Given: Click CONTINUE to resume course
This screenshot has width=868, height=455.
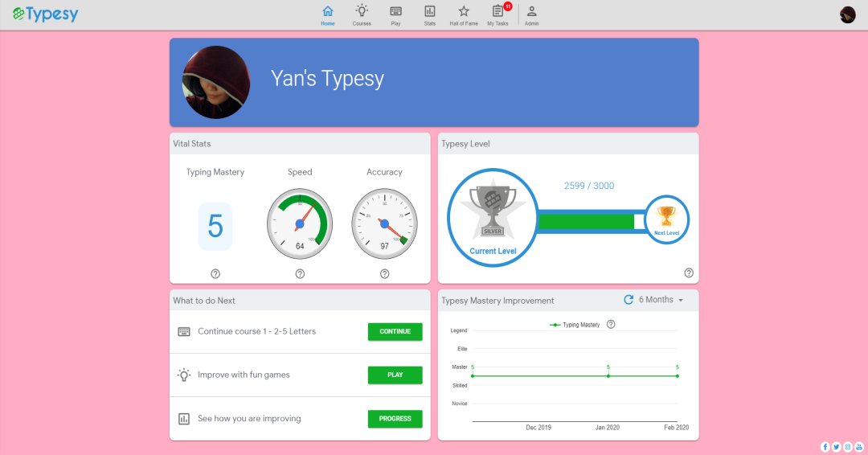Looking at the screenshot, I should tap(395, 331).
